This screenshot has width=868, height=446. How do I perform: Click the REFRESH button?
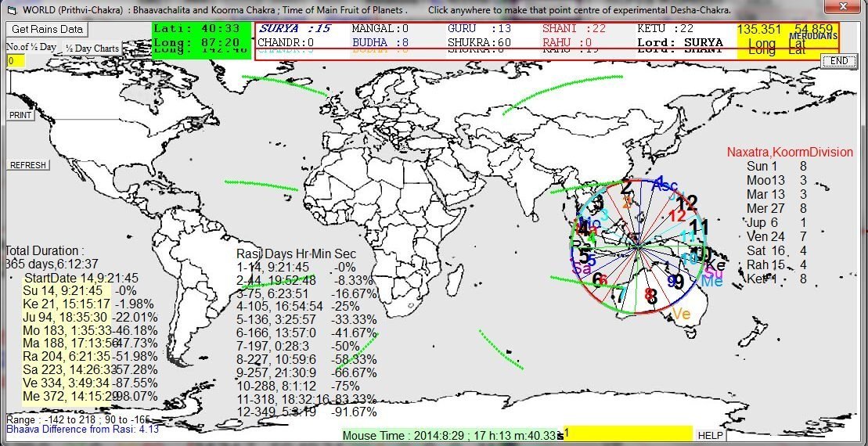click(x=27, y=165)
